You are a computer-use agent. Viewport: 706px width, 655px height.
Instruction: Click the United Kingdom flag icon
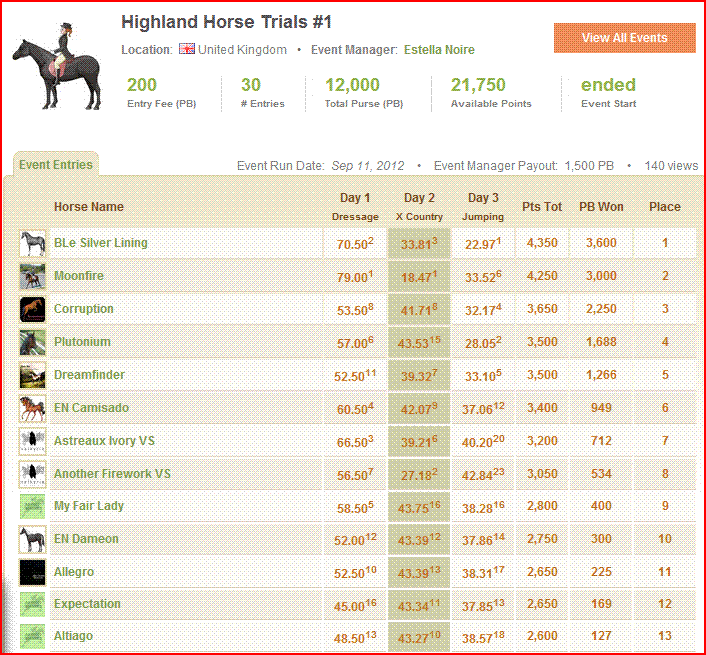click(x=187, y=50)
